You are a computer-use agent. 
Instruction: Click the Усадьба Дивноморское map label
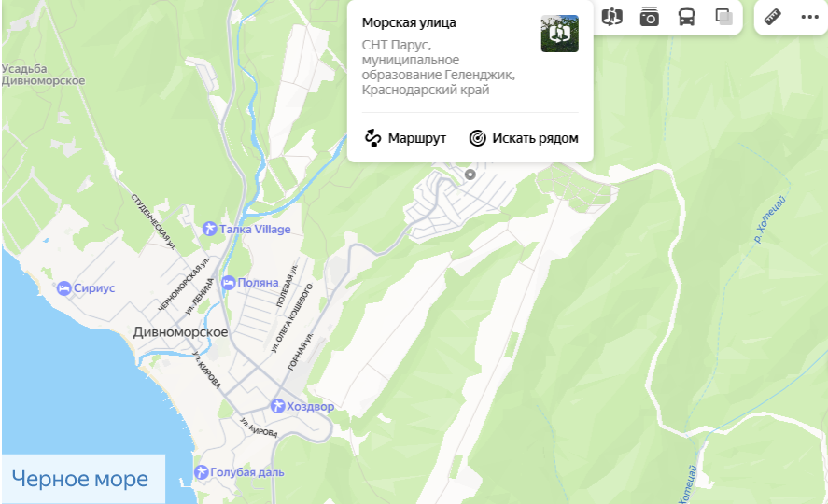43,75
